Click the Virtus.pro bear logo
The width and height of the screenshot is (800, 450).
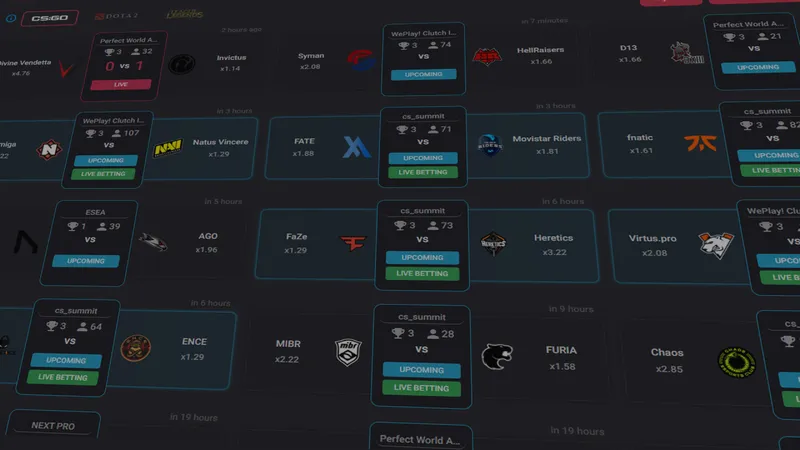[716, 244]
